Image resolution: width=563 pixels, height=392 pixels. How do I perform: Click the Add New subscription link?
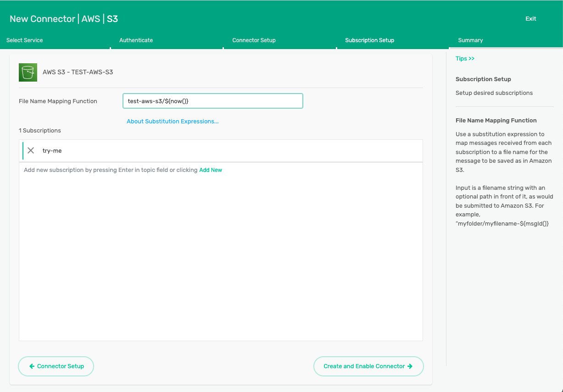point(211,170)
